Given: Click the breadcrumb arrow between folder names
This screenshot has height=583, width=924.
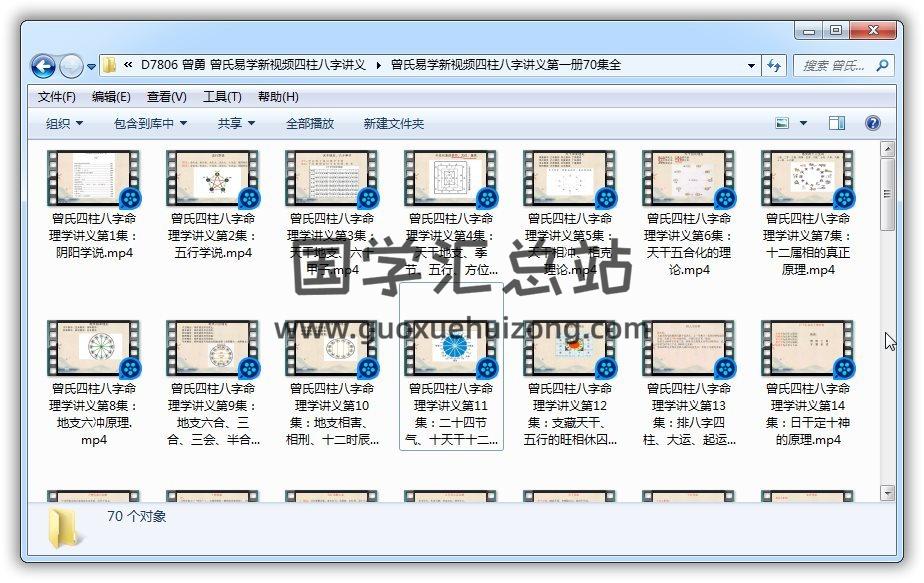Looking at the screenshot, I should 378,65.
